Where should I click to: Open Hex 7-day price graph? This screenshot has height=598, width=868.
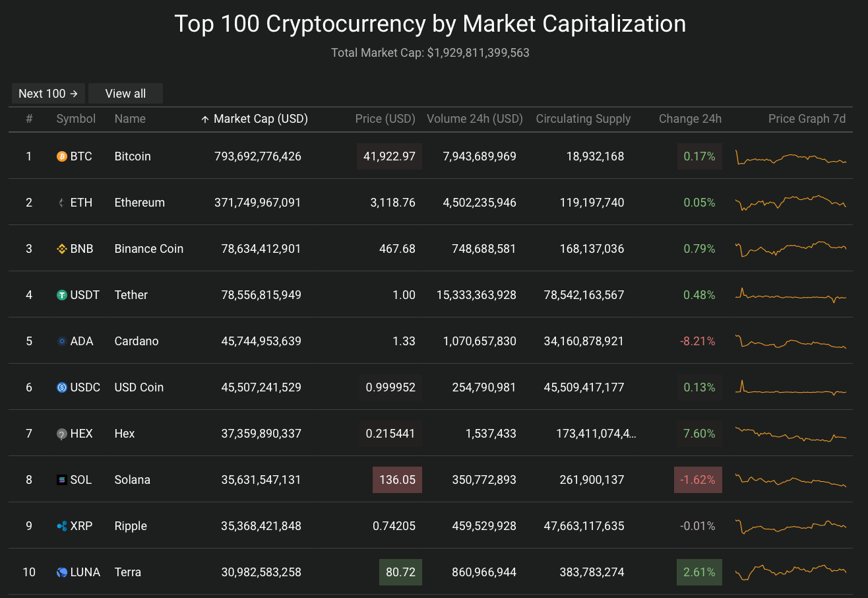point(791,434)
